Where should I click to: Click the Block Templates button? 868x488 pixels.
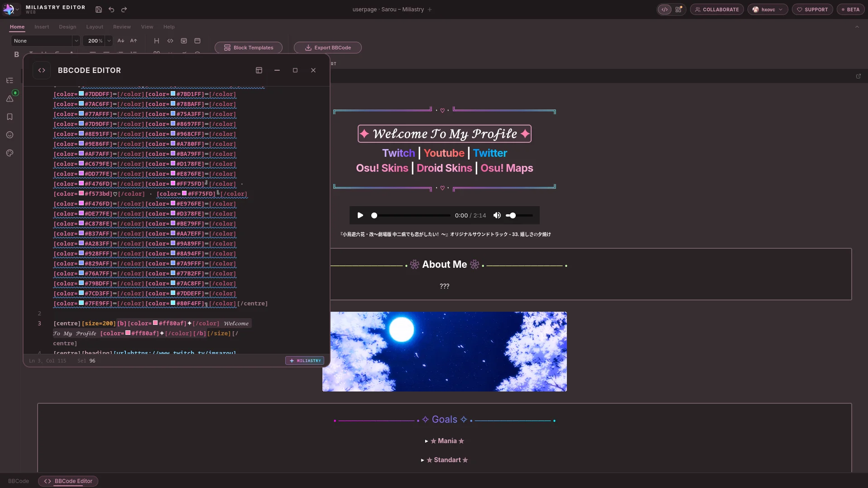pyautogui.click(x=249, y=48)
